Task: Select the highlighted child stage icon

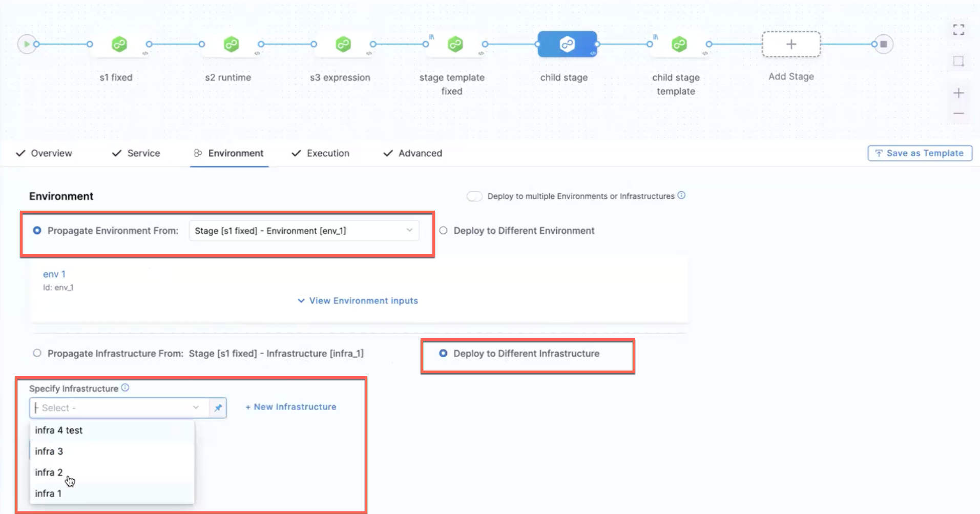Action: pos(567,45)
